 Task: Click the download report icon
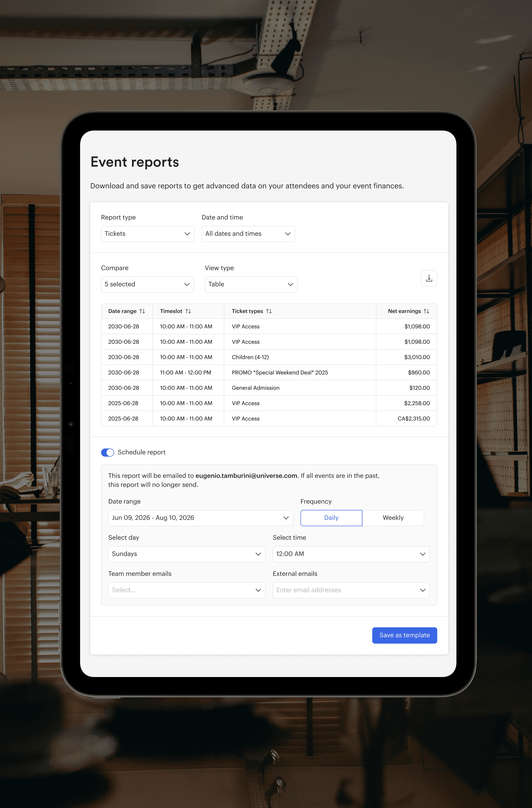pos(429,278)
